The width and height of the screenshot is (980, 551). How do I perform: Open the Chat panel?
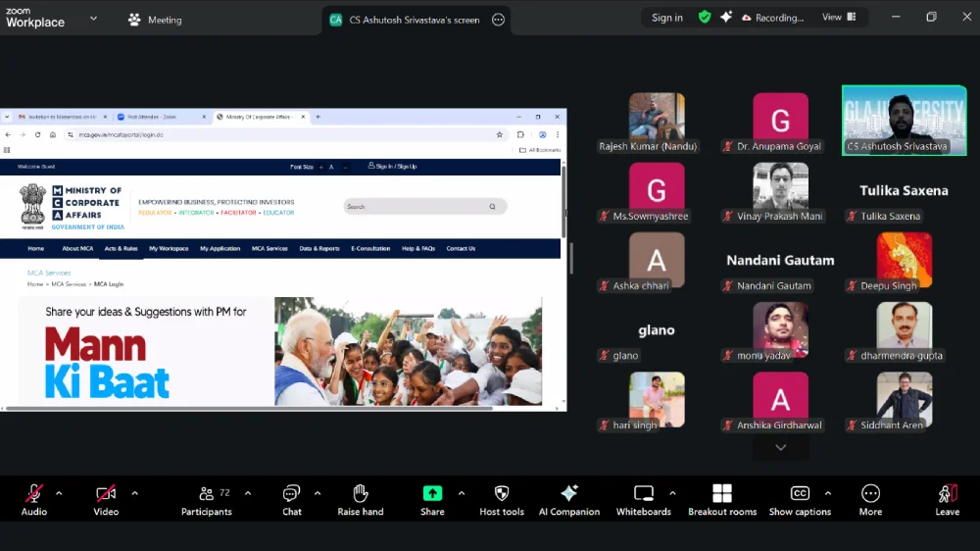pyautogui.click(x=291, y=498)
